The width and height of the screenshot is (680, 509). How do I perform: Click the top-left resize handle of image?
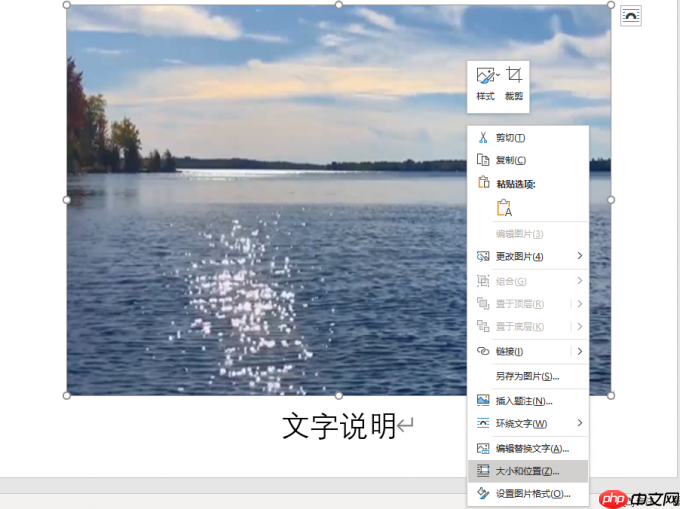click(66, 5)
